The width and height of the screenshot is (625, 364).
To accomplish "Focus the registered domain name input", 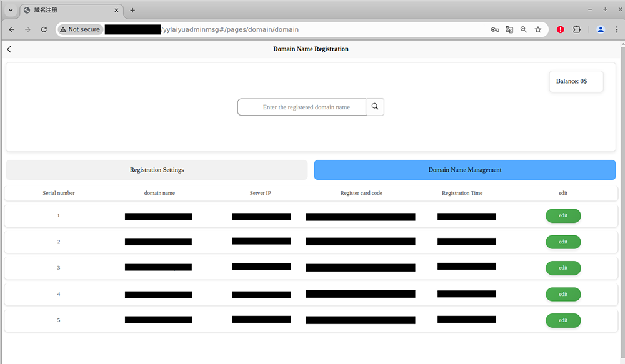I will point(302,107).
